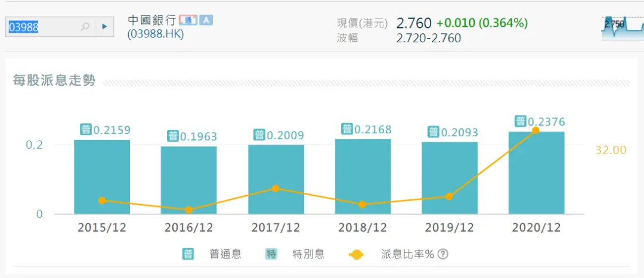Click the current price value 2.760
This screenshot has height=278, width=644.
click(x=414, y=23)
